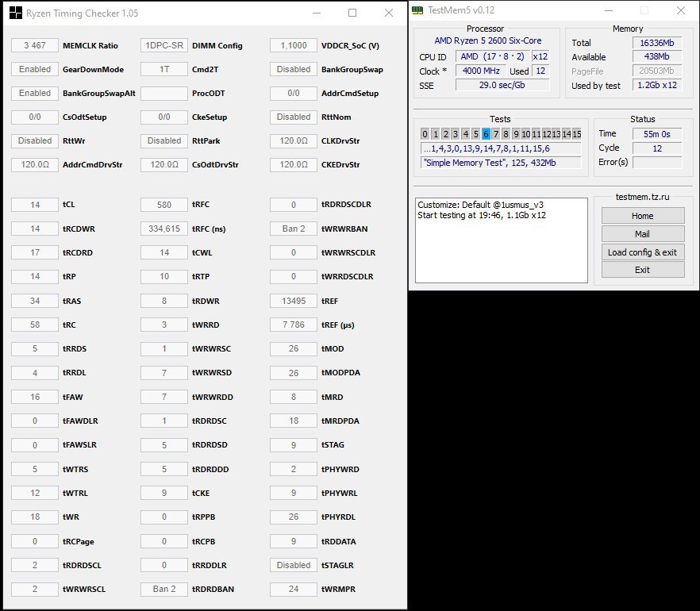Click the Cmd2T value 1T
This screenshot has height=611, width=700.
[x=164, y=69]
